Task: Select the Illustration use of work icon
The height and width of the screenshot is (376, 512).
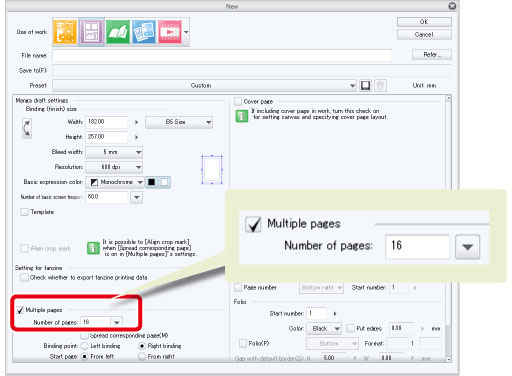Action: click(x=65, y=32)
